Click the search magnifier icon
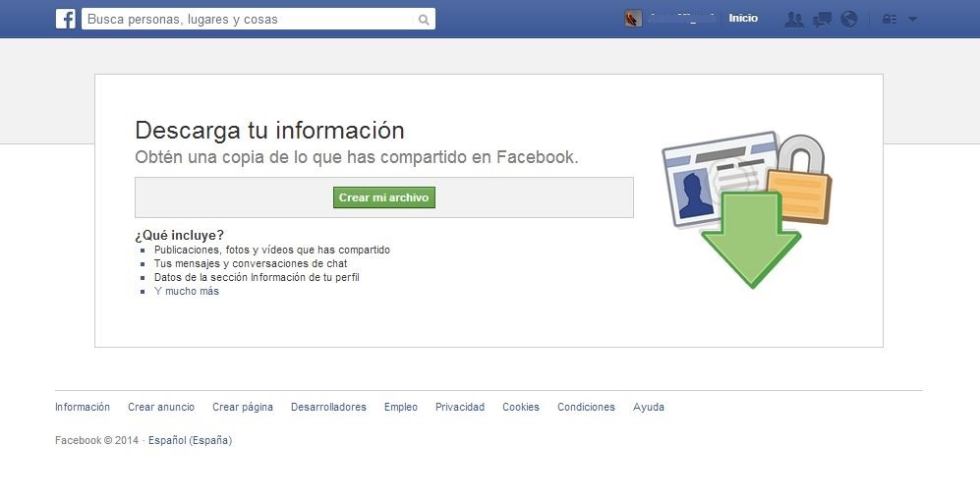 (424, 20)
